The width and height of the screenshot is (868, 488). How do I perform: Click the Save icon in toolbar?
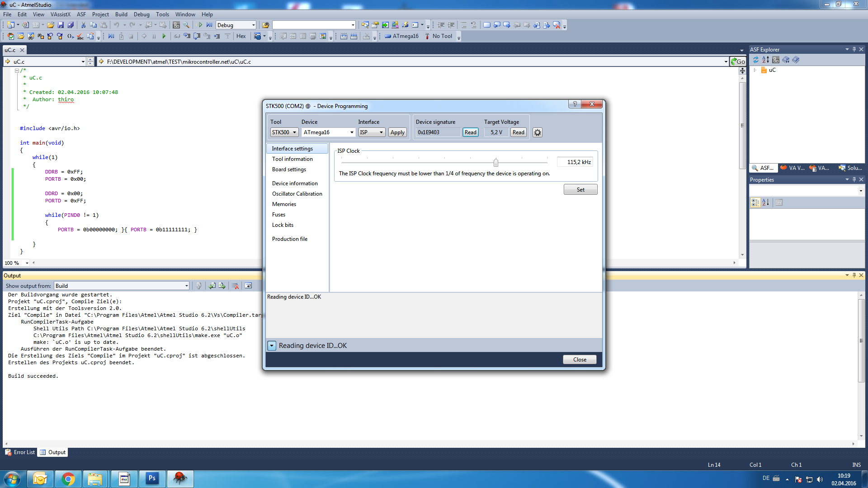point(61,25)
